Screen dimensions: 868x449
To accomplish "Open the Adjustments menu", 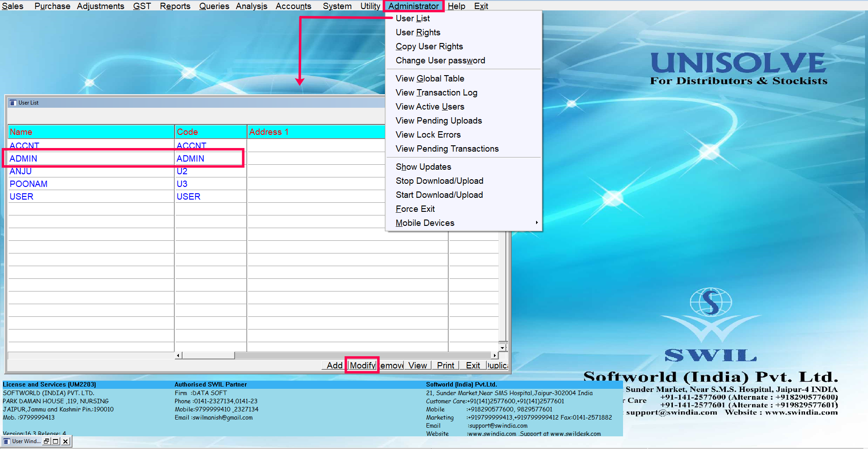I will 101,6.
